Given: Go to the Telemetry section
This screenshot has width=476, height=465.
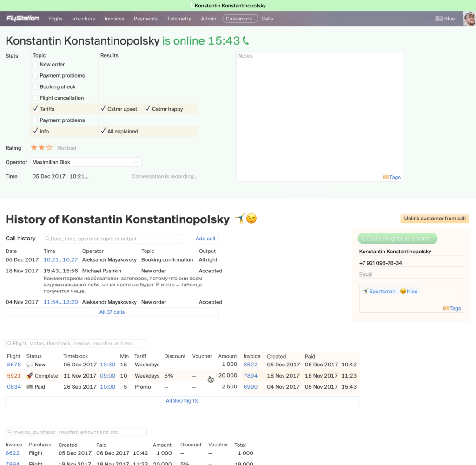Looking at the screenshot, I should point(179,19).
